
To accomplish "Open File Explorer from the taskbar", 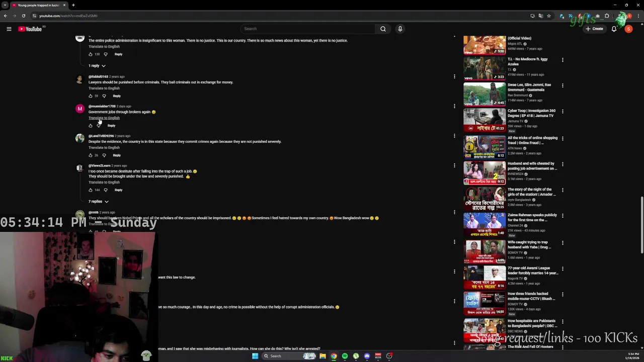I will (323, 356).
